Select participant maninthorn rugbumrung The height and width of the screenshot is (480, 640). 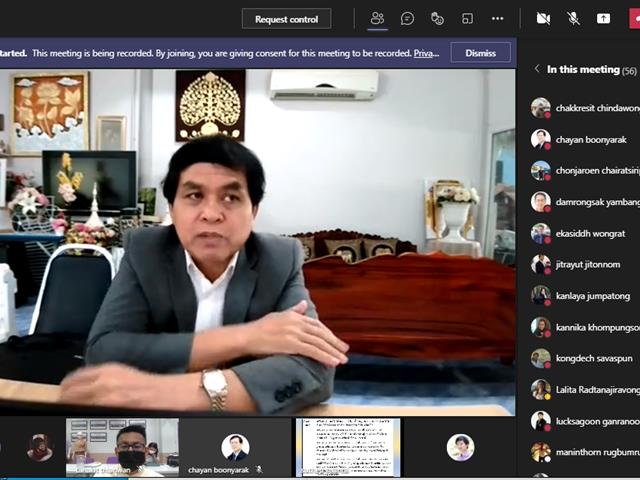point(584,452)
